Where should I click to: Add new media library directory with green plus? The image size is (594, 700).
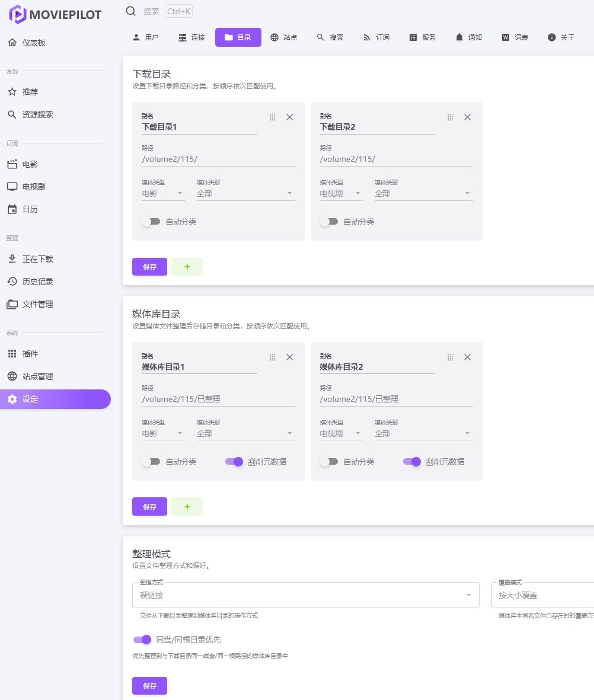(187, 507)
